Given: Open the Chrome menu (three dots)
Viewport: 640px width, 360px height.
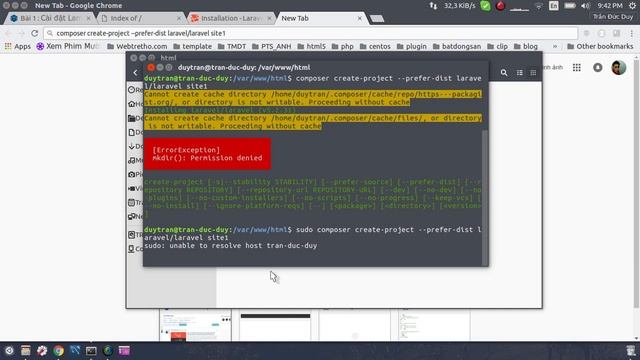Looking at the screenshot, I should click(631, 33).
